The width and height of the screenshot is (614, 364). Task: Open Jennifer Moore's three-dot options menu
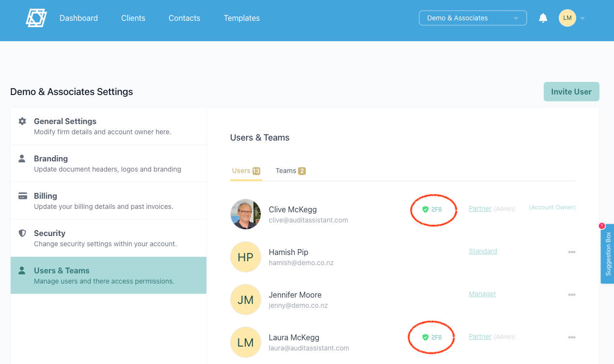[572, 295]
